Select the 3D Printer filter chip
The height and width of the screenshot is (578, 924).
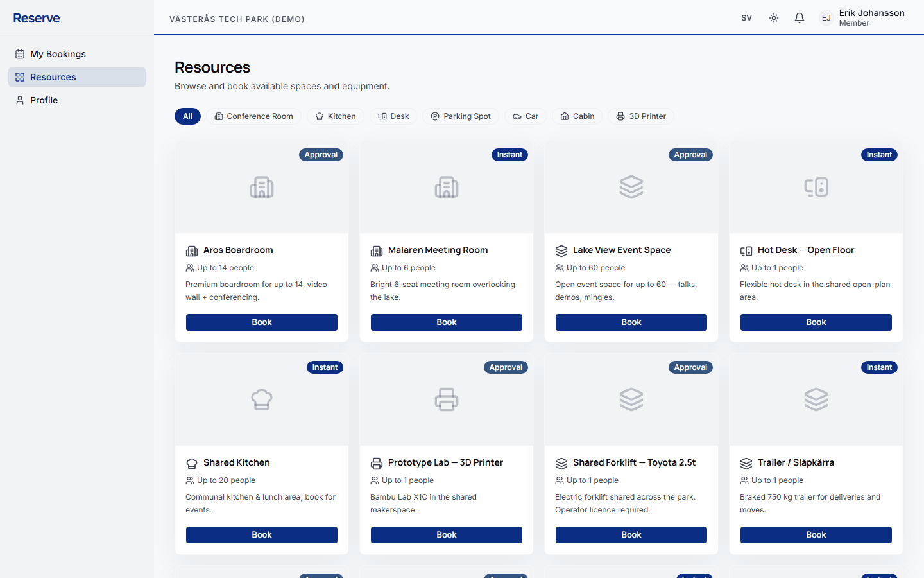(641, 116)
